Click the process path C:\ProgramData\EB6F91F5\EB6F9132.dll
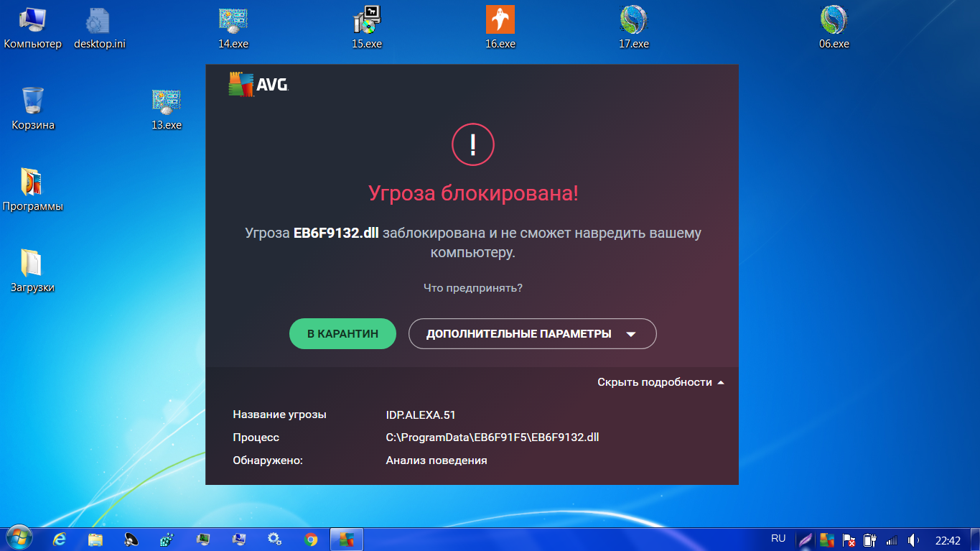The image size is (980, 551). (493, 437)
